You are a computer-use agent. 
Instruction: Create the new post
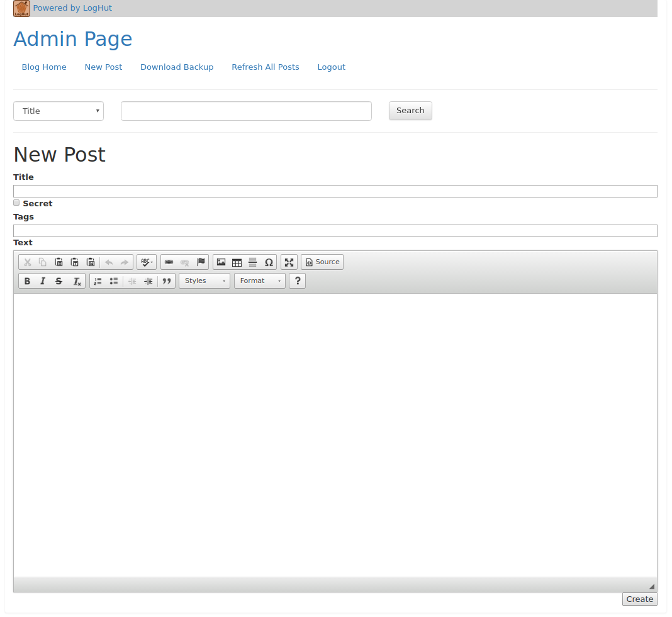coord(639,599)
